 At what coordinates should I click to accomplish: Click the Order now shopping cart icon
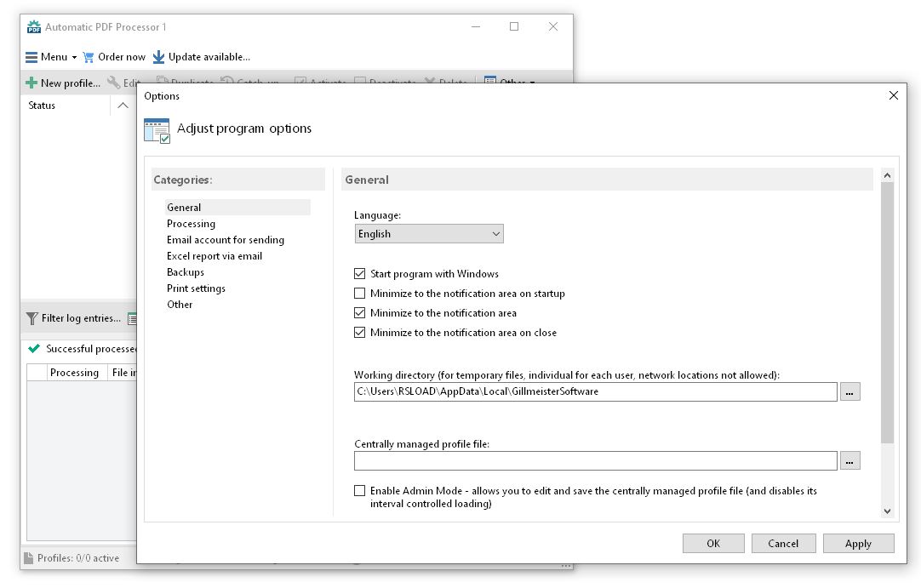(88, 56)
